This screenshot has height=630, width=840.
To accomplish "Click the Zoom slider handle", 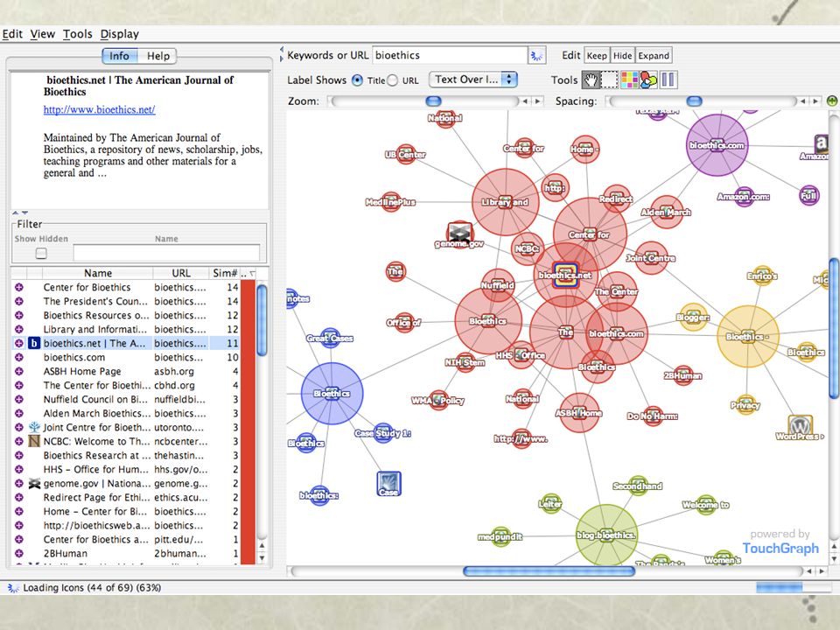I will coord(433,101).
